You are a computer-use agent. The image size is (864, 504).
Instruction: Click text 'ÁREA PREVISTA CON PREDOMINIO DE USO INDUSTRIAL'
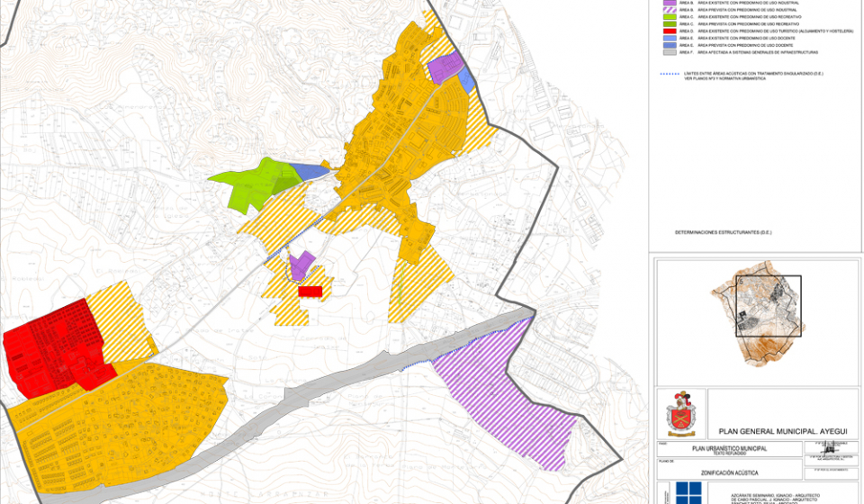[747, 10]
